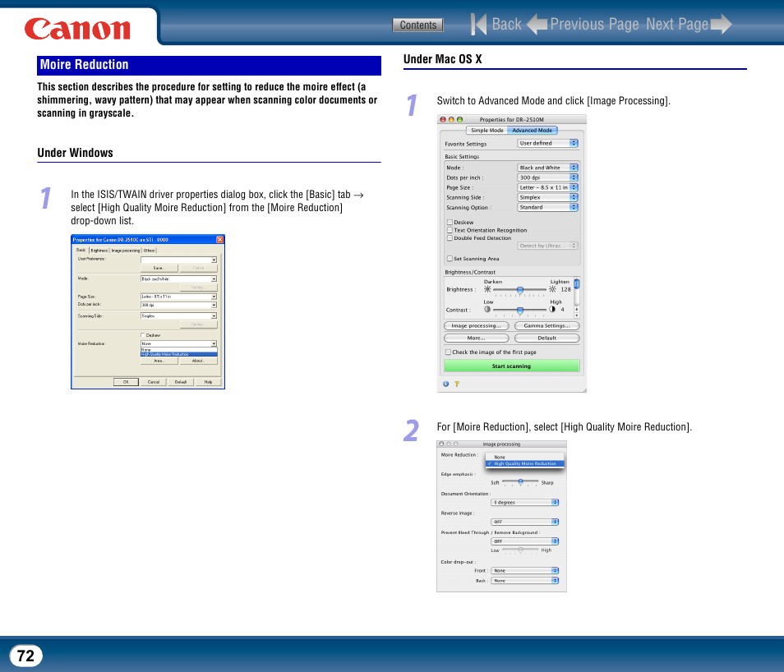Click the page number 72 badge
The image size is (784, 672).
point(26,656)
